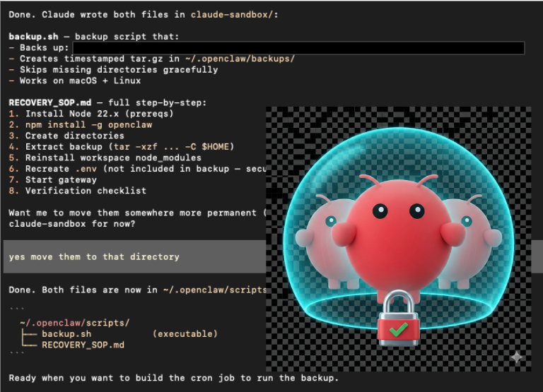
Task: Click the '(executable)' label
Action: 185,334
